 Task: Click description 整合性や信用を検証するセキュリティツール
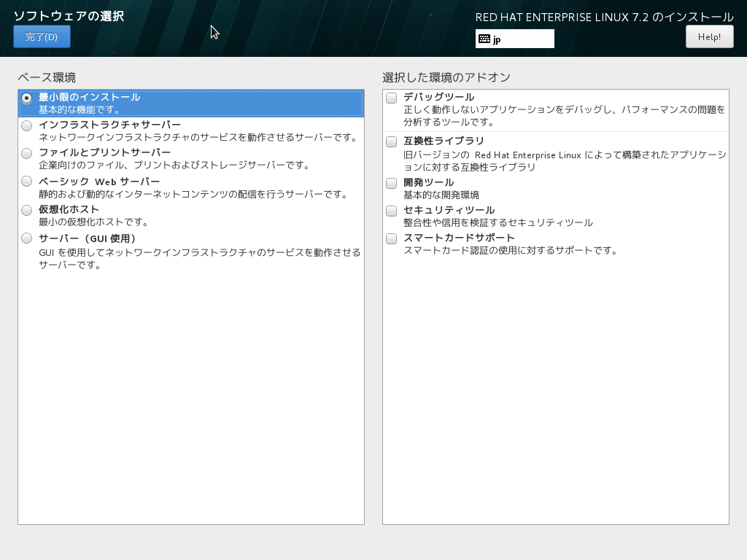coord(498,223)
